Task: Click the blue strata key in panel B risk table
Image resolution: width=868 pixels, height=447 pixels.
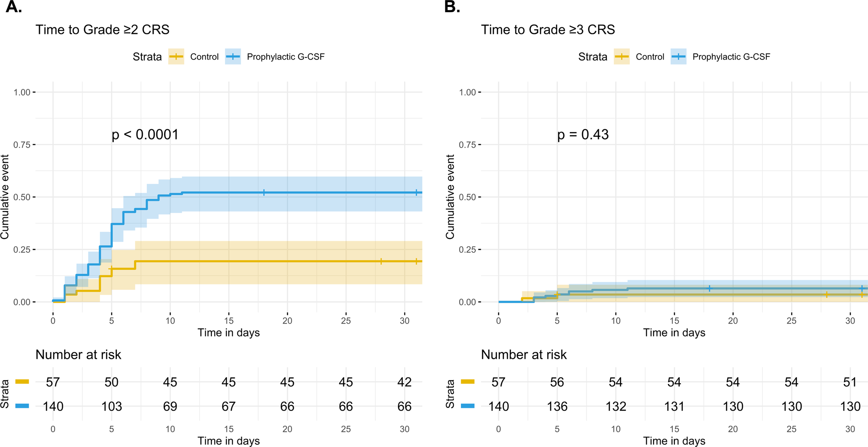Action: pyautogui.click(x=467, y=406)
